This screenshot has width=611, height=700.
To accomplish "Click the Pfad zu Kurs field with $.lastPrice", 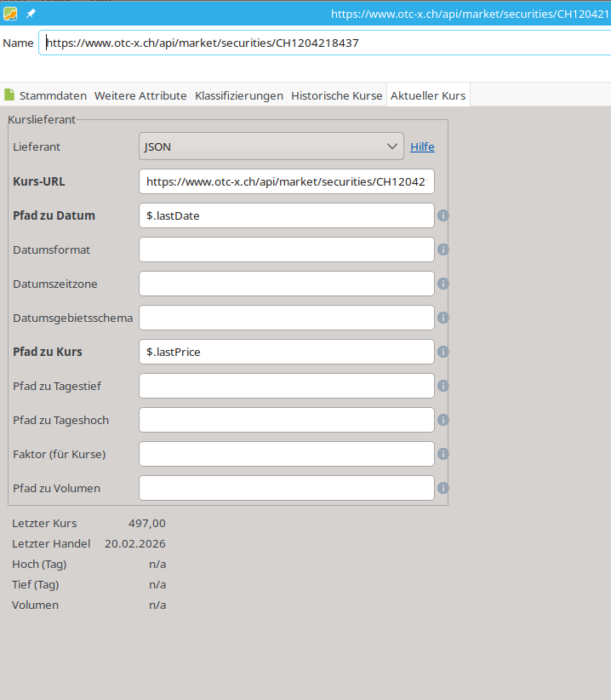I will pyautogui.click(x=286, y=352).
